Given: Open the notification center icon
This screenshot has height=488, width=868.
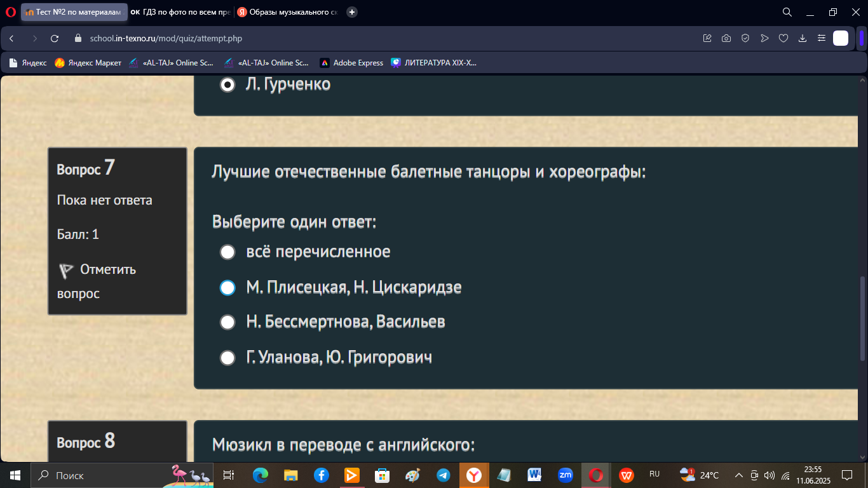Looking at the screenshot, I should 846,475.
